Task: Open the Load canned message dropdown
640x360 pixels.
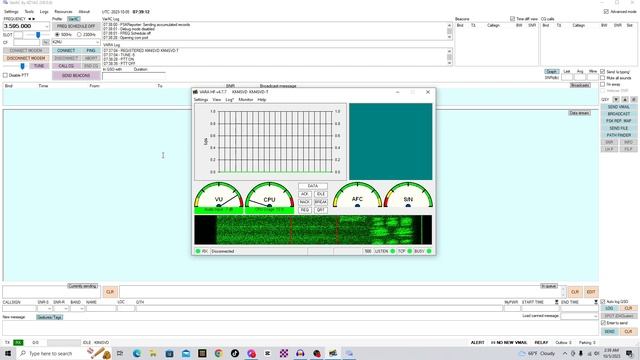Action: pos(595,316)
